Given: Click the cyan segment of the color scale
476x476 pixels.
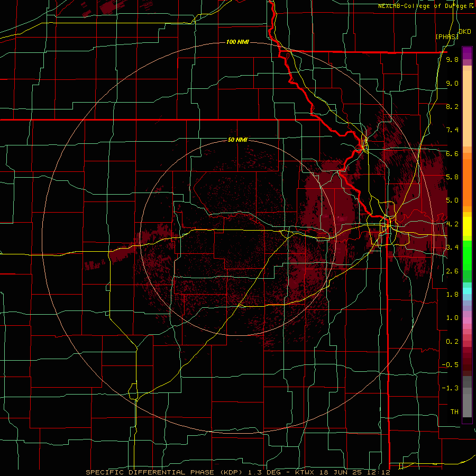Looking at the screenshot, I should point(467,291).
